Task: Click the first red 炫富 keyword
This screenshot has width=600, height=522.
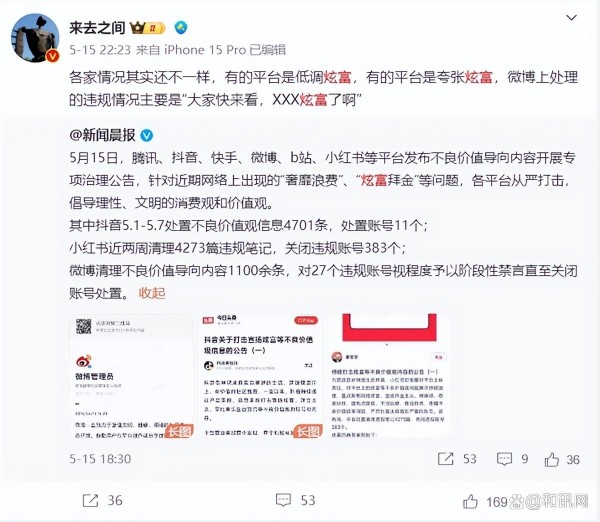Action: [338, 77]
